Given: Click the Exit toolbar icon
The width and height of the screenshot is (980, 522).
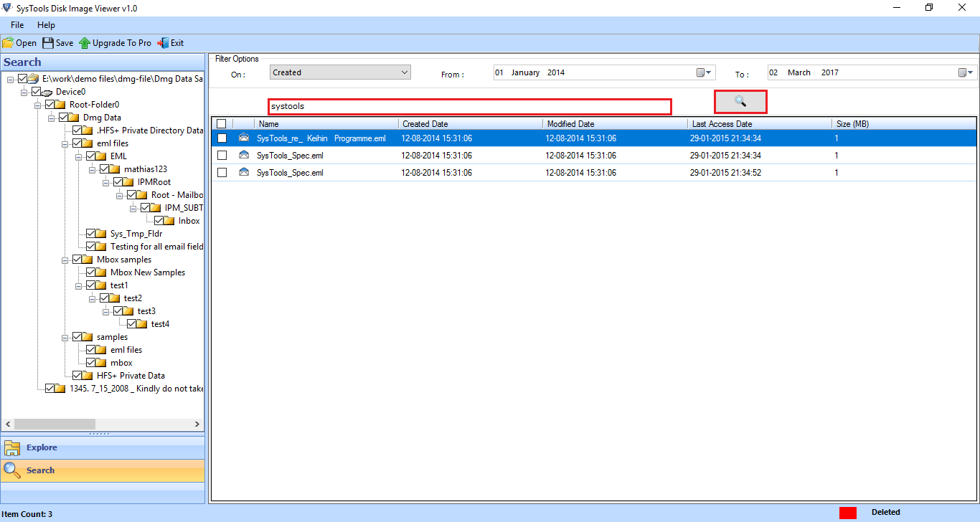Looking at the screenshot, I should tap(170, 42).
